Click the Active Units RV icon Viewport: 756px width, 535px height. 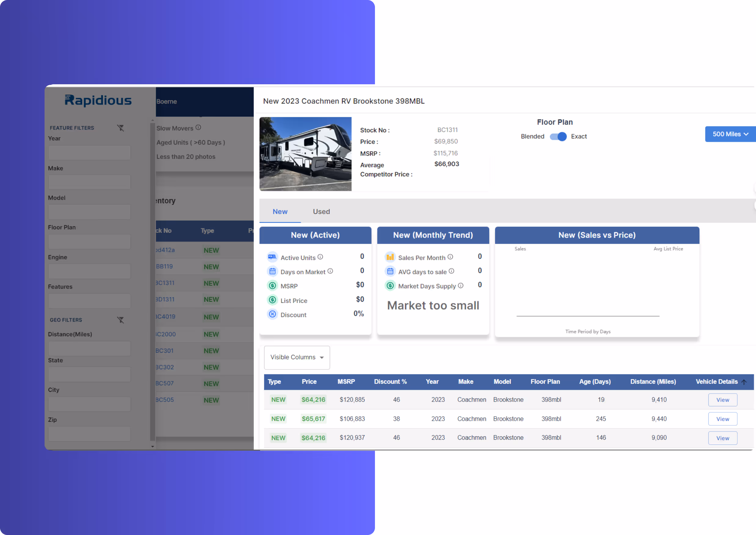tap(272, 257)
